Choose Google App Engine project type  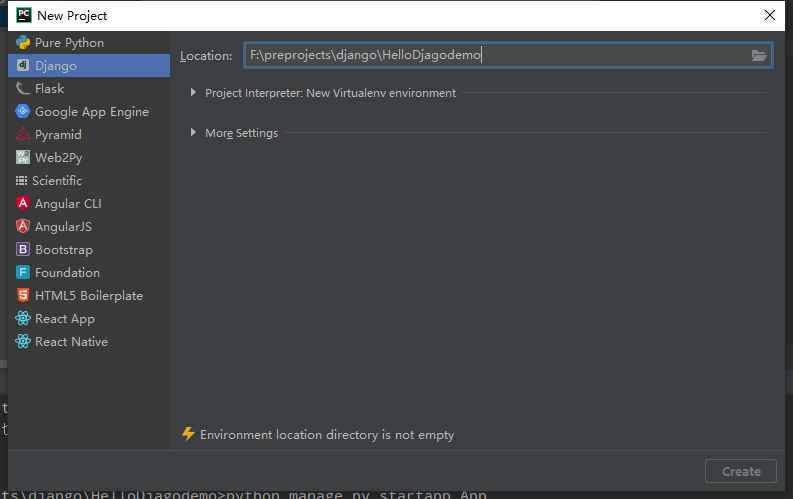(89, 111)
